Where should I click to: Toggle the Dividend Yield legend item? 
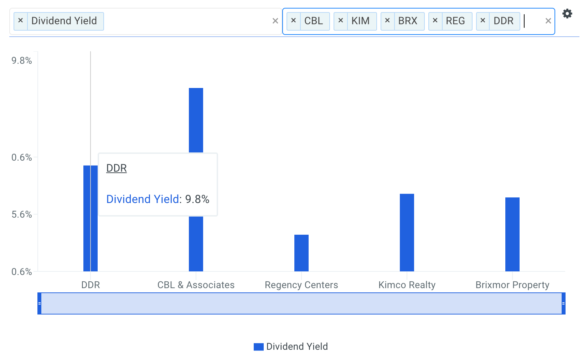291,347
